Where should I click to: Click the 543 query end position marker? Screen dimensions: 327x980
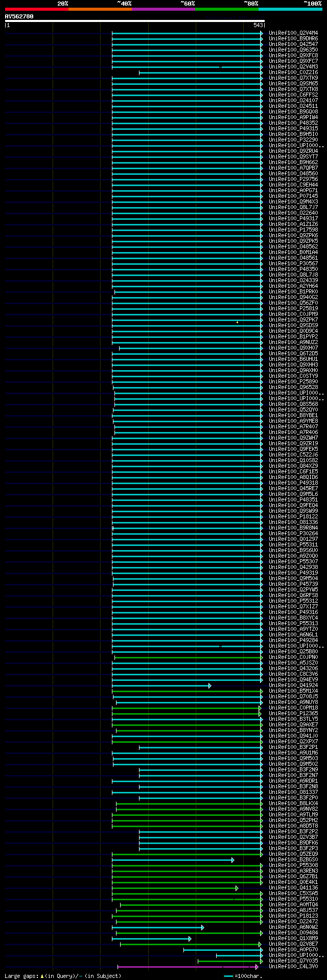(258, 25)
